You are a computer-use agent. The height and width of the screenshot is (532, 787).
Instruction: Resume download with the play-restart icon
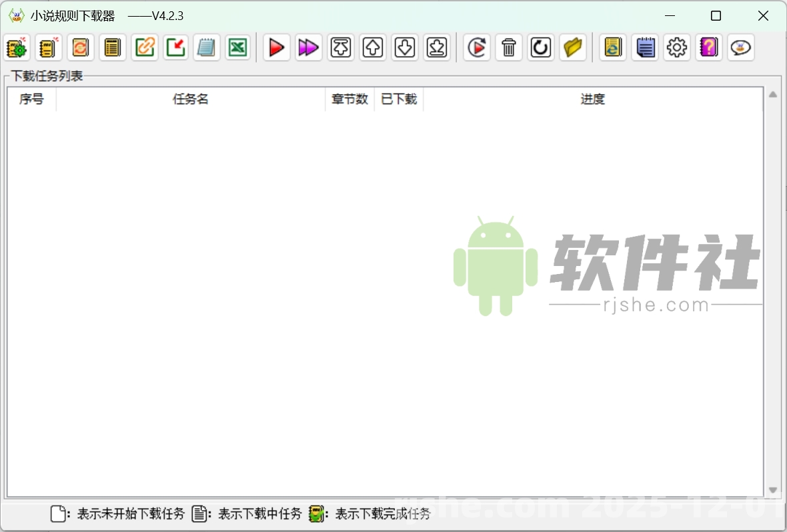pyautogui.click(x=476, y=47)
